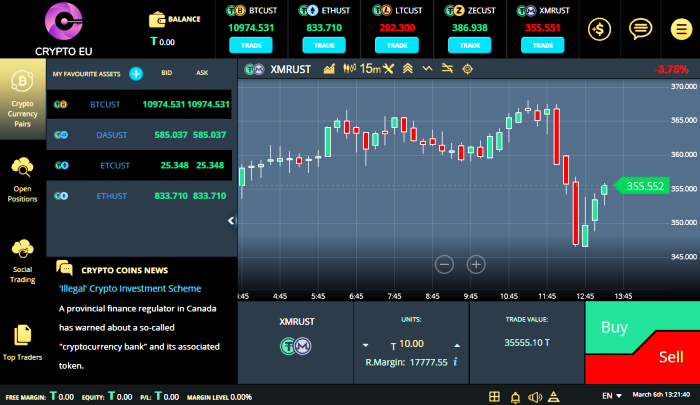
Task: Zoom in the chart with the plus icon
Action: click(476, 264)
